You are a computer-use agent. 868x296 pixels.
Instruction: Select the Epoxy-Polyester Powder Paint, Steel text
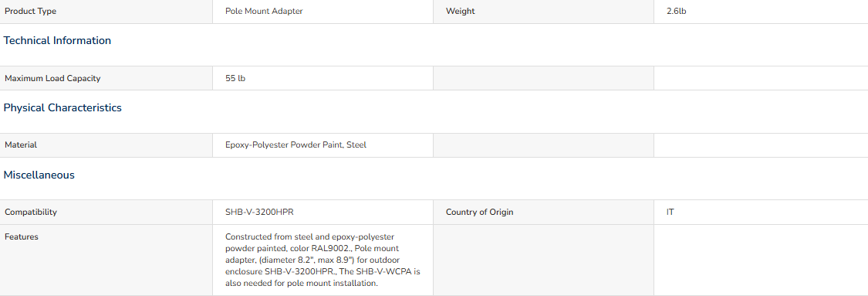[x=296, y=145]
